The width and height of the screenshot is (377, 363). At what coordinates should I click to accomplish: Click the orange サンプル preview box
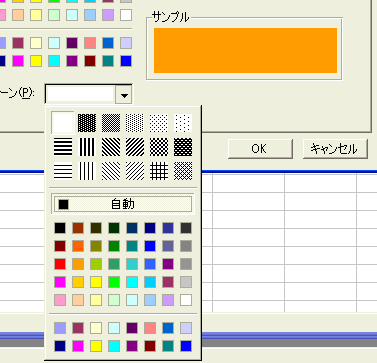[x=245, y=50]
